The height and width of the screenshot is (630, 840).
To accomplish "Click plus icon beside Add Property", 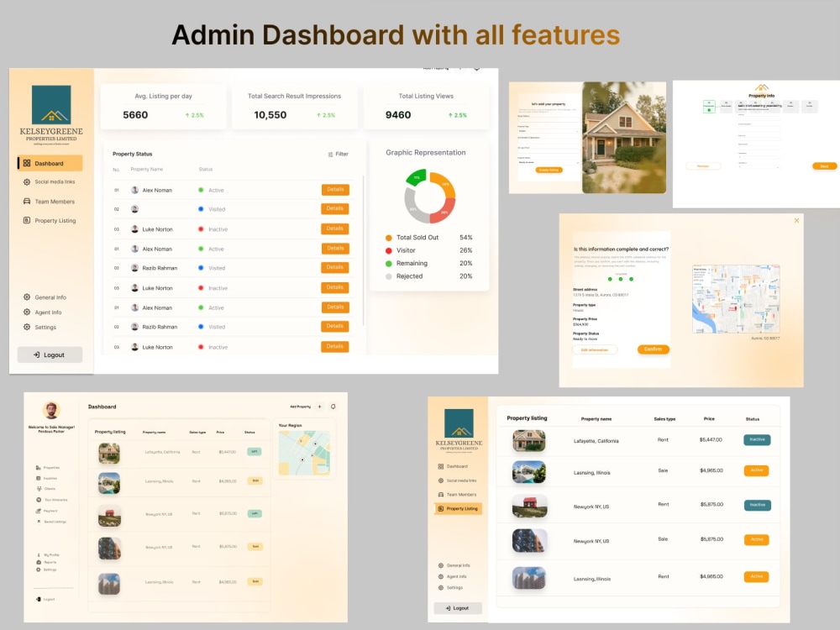I will coord(320,407).
